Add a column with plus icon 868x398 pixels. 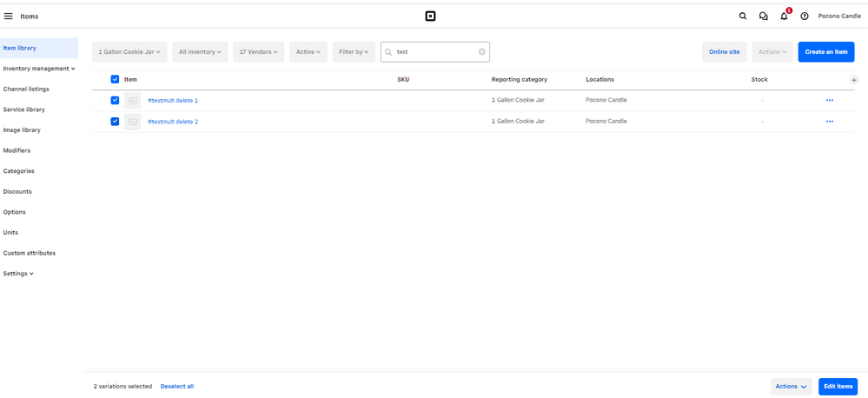click(854, 80)
